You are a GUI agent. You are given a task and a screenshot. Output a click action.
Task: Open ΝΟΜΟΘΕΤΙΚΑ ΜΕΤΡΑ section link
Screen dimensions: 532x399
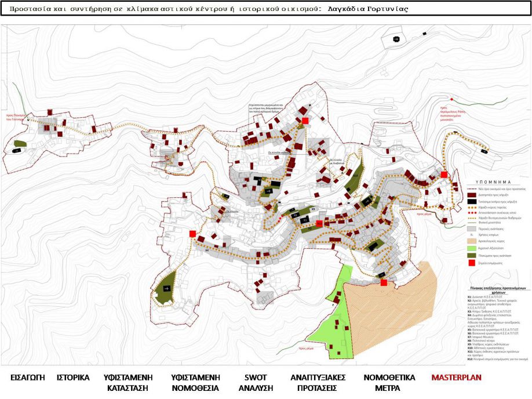pos(389,383)
